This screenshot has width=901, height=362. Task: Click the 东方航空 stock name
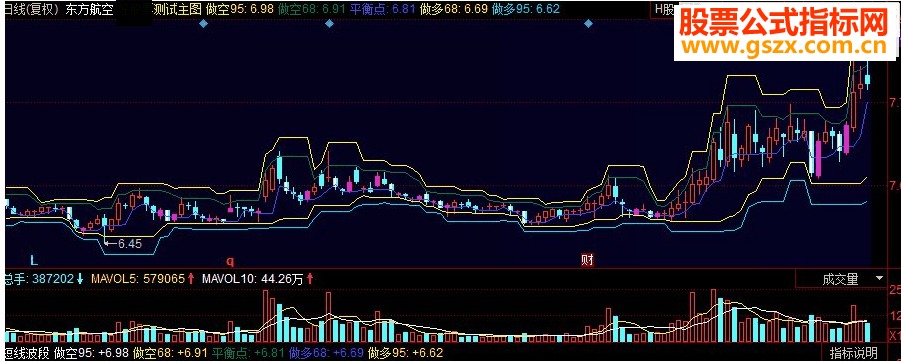click(x=93, y=9)
